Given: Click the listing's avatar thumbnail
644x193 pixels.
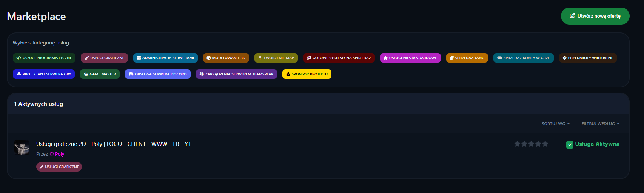Looking at the screenshot, I should pyautogui.click(x=22, y=147).
